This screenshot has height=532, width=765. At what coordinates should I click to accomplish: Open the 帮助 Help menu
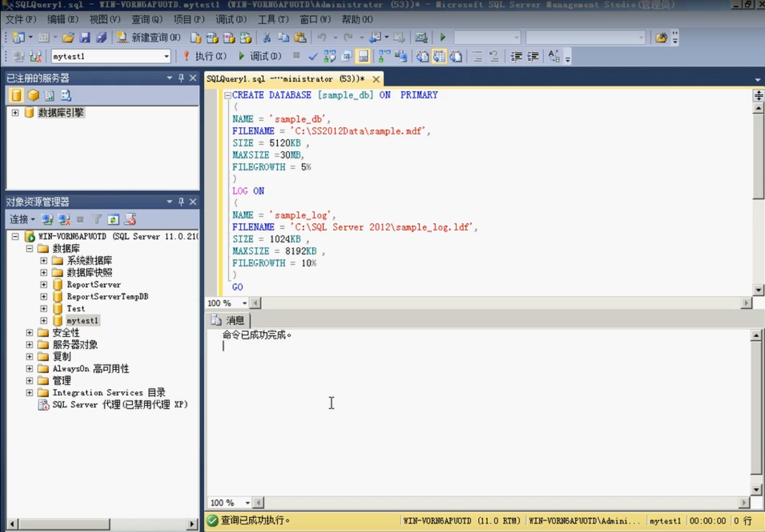pyautogui.click(x=357, y=19)
